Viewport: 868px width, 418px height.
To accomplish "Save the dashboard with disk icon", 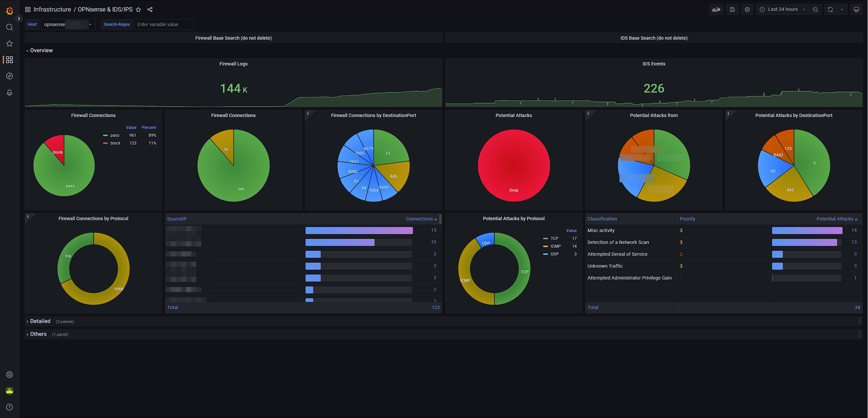I will (x=732, y=9).
